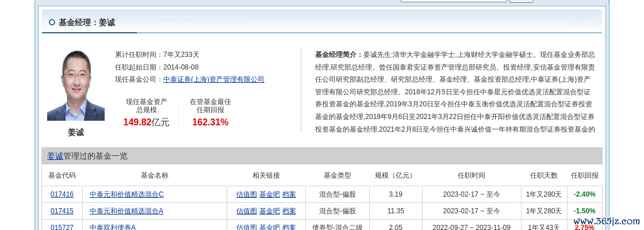Click the 姜诚 link in fund list heading

point(55,156)
